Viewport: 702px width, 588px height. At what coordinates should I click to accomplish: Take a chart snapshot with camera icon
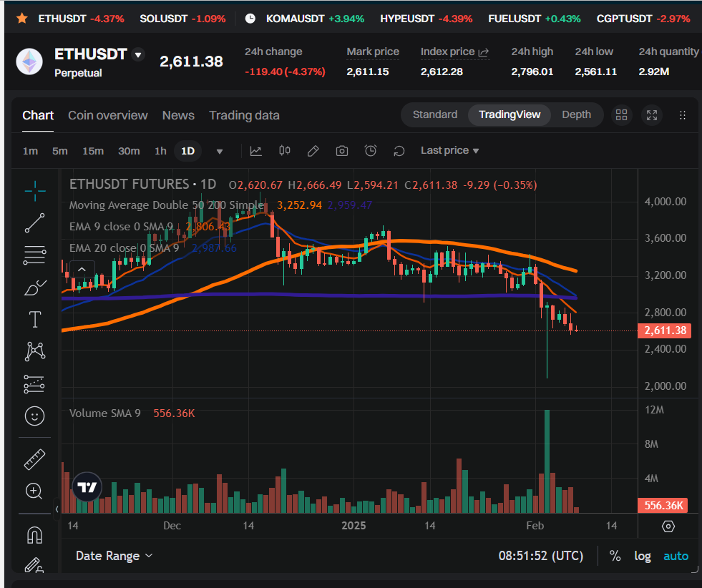(342, 151)
